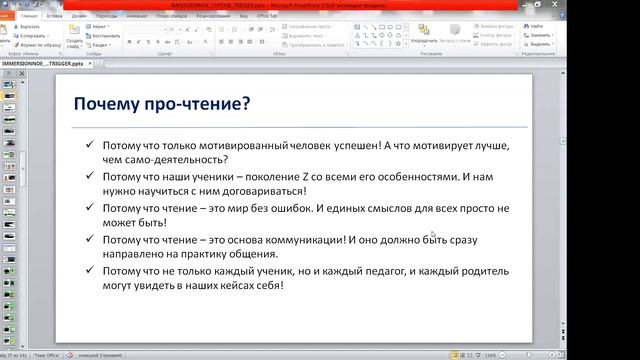Activate Формат по образцу painter

click(38, 45)
